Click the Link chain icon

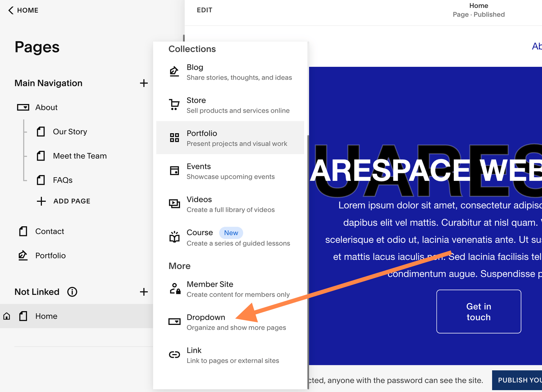click(x=175, y=354)
